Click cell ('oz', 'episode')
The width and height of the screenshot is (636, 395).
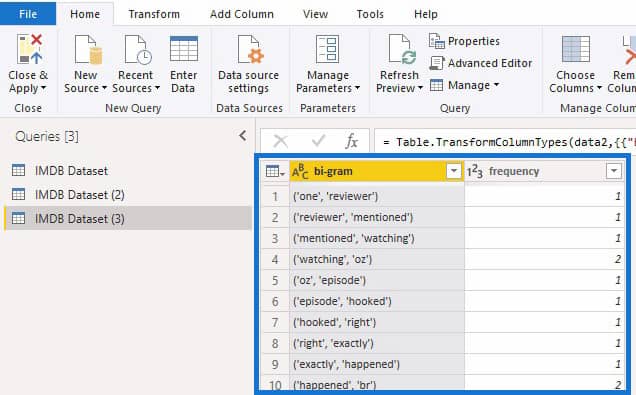click(377, 281)
